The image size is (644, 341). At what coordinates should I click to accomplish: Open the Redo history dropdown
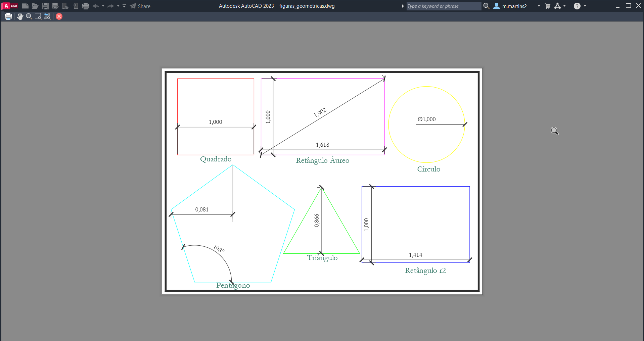118,6
